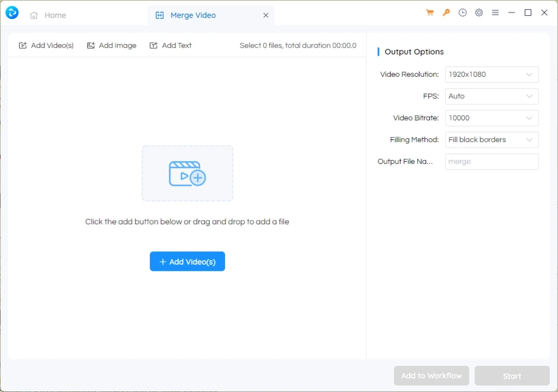
Task: Click the shopping cart purchase icon
Action: (430, 13)
